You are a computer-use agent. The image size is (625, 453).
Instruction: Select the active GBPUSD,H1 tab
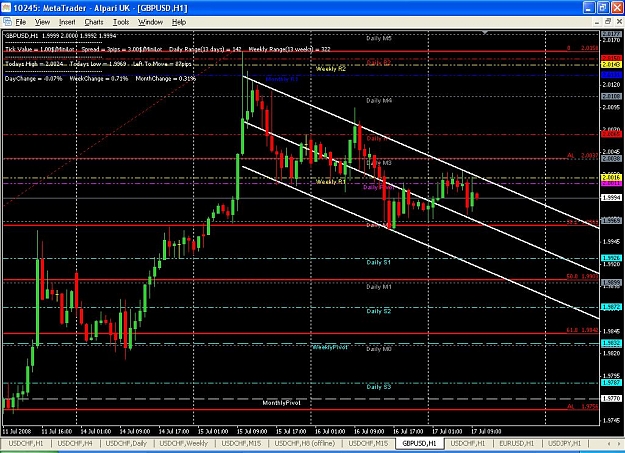click(x=419, y=443)
